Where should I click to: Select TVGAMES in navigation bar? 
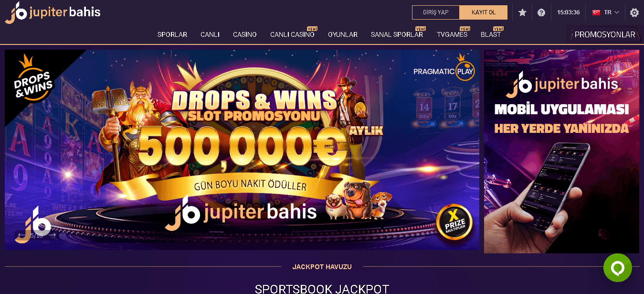point(452,34)
